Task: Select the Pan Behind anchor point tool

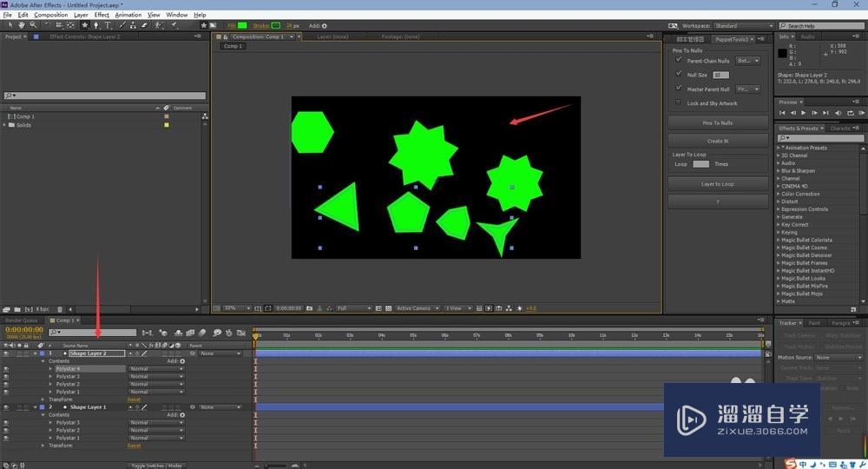Action: (x=70, y=25)
